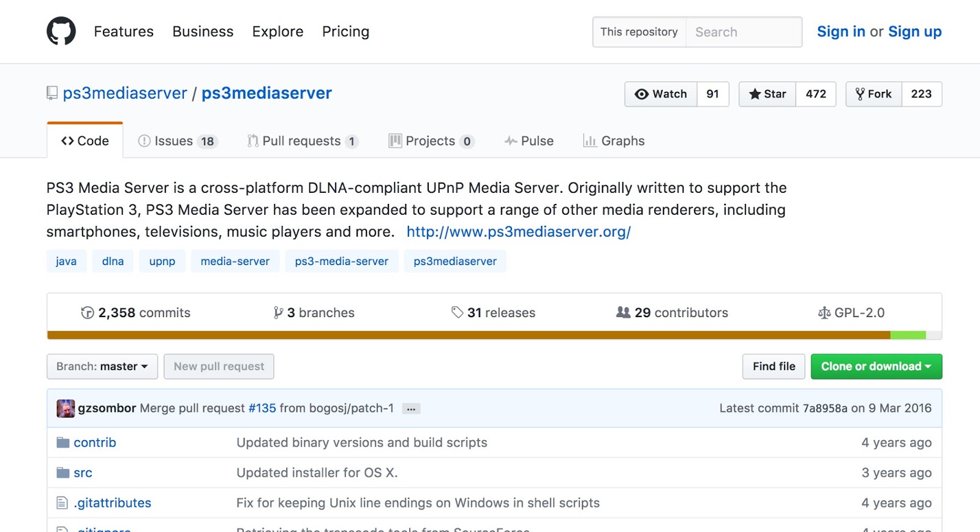Select the upnp topic tag
Viewport: 980px width, 532px height.
tap(162, 261)
